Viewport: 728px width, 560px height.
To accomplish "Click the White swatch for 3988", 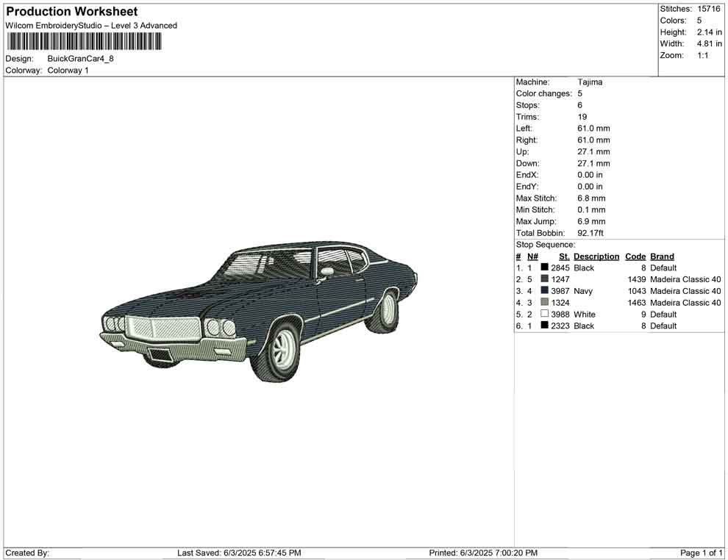I will (x=545, y=314).
